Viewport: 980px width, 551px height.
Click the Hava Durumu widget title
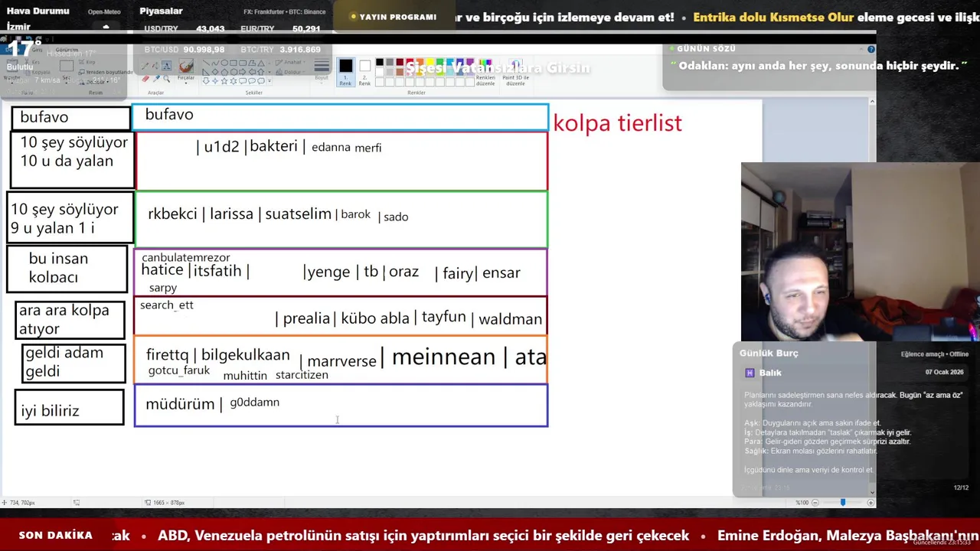[38, 11]
